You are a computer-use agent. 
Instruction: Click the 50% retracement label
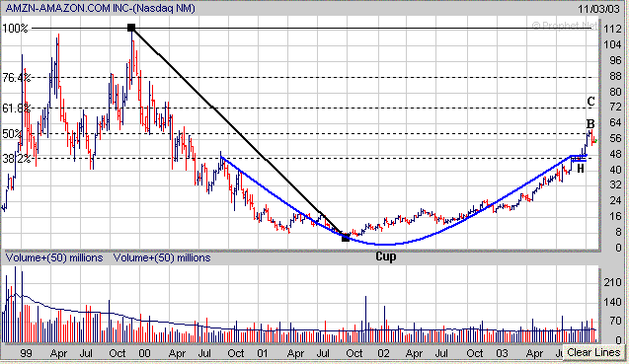coord(13,133)
